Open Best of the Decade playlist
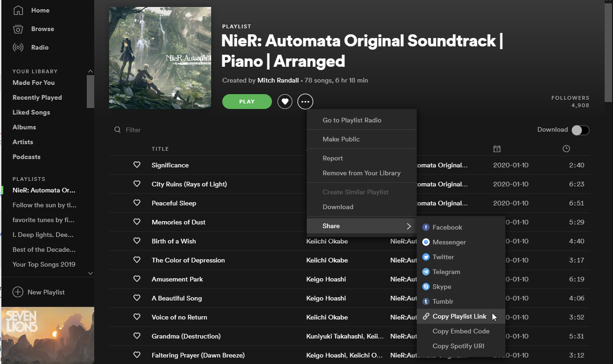The height and width of the screenshot is (364, 613). (44, 249)
